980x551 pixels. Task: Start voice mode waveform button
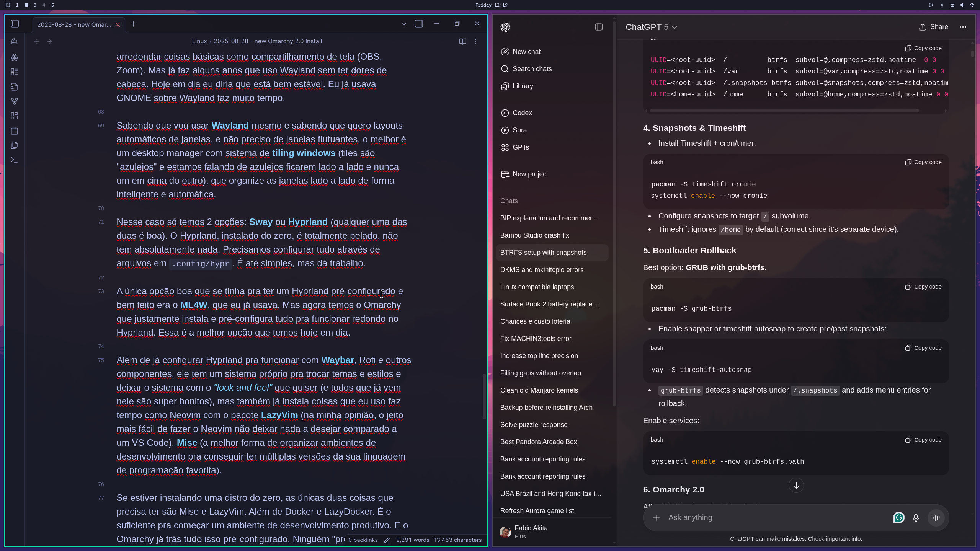[936, 518]
